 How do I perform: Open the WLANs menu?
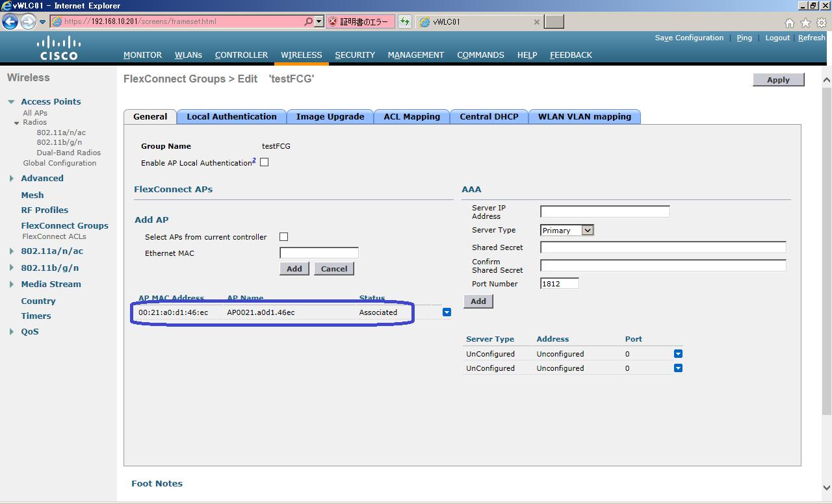[x=188, y=55]
